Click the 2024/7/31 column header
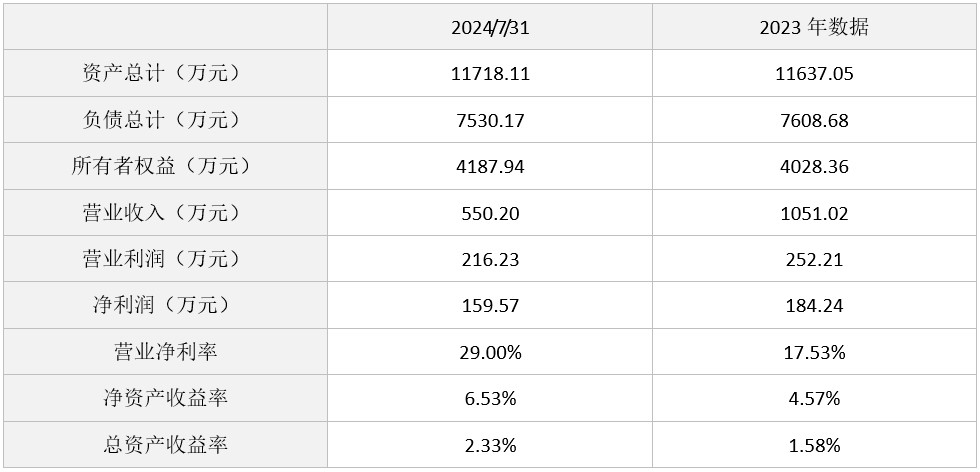Screen dimensions: 980x472 point(490,28)
